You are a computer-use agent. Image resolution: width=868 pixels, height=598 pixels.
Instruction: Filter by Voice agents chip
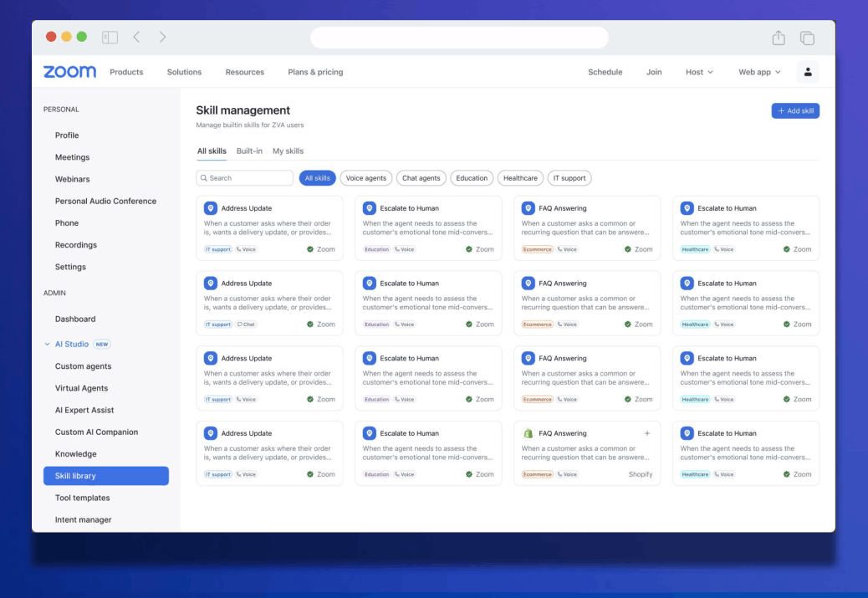[366, 178]
